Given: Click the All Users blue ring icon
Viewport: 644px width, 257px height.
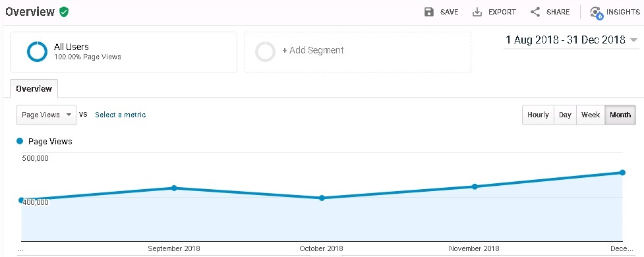Looking at the screenshot, I should (x=37, y=51).
